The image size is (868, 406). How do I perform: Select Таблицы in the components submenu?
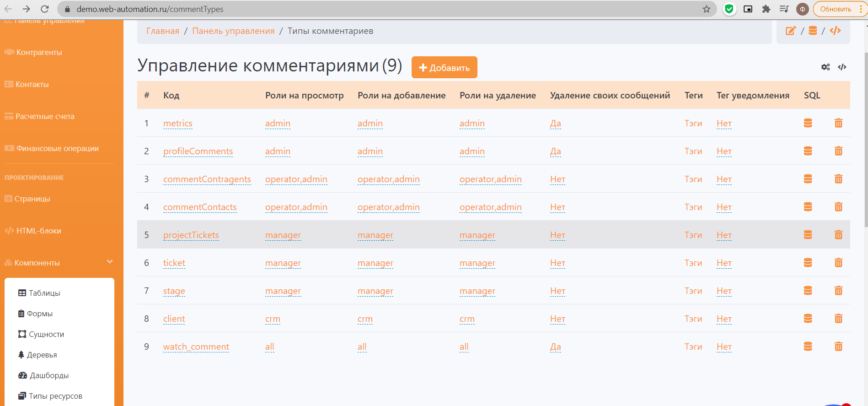tap(44, 293)
